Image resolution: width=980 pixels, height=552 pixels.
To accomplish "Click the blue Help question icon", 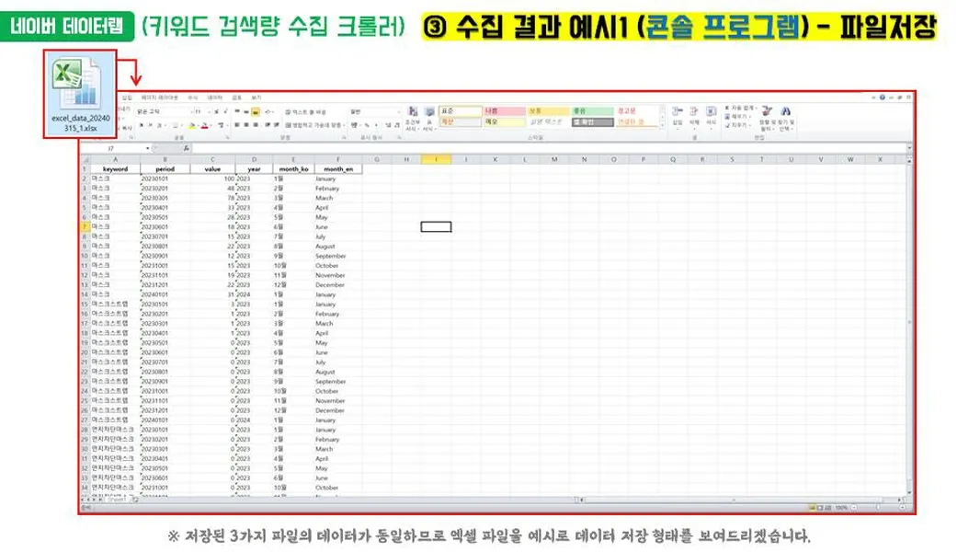I will pos(883,98).
